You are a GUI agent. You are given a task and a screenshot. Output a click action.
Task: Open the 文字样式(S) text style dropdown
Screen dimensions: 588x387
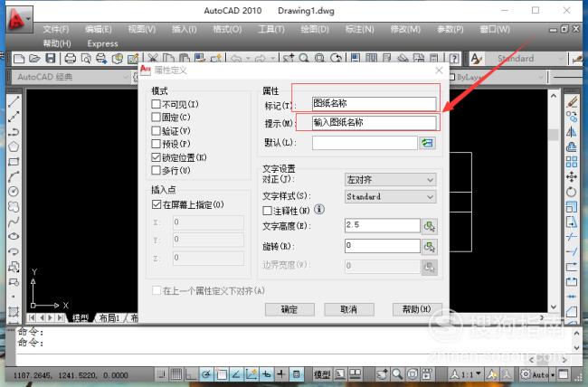pyautogui.click(x=391, y=196)
